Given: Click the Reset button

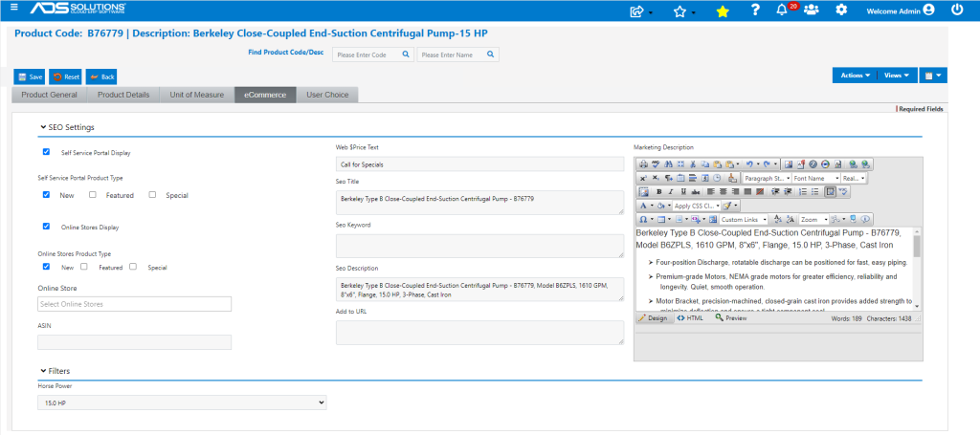Looking at the screenshot, I should click(x=66, y=76).
